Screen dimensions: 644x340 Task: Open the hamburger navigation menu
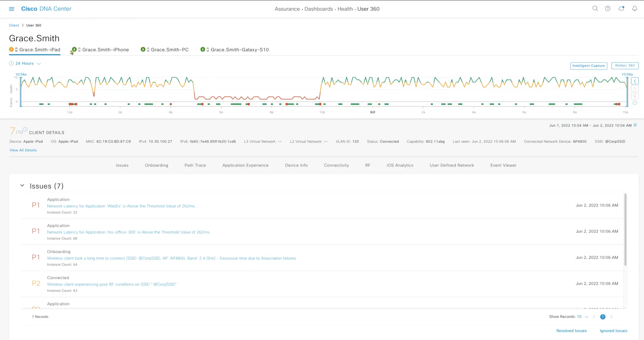pos(11,9)
